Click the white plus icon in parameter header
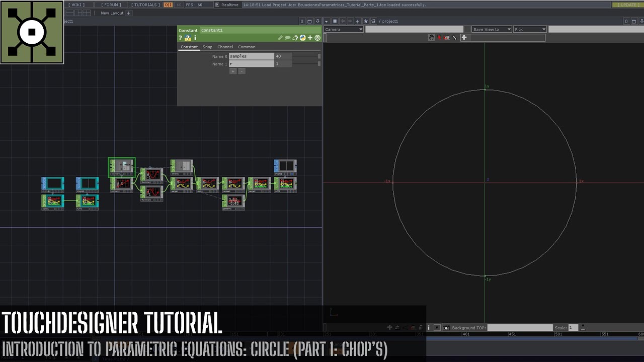 pos(310,38)
